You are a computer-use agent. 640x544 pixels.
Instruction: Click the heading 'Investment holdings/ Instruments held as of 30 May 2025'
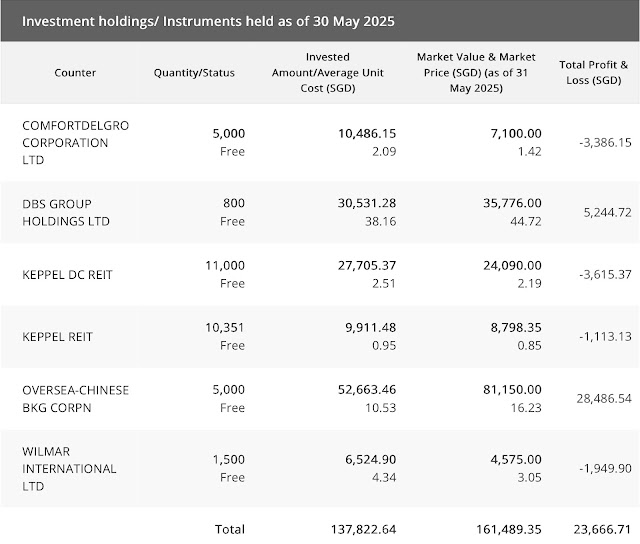208,21
